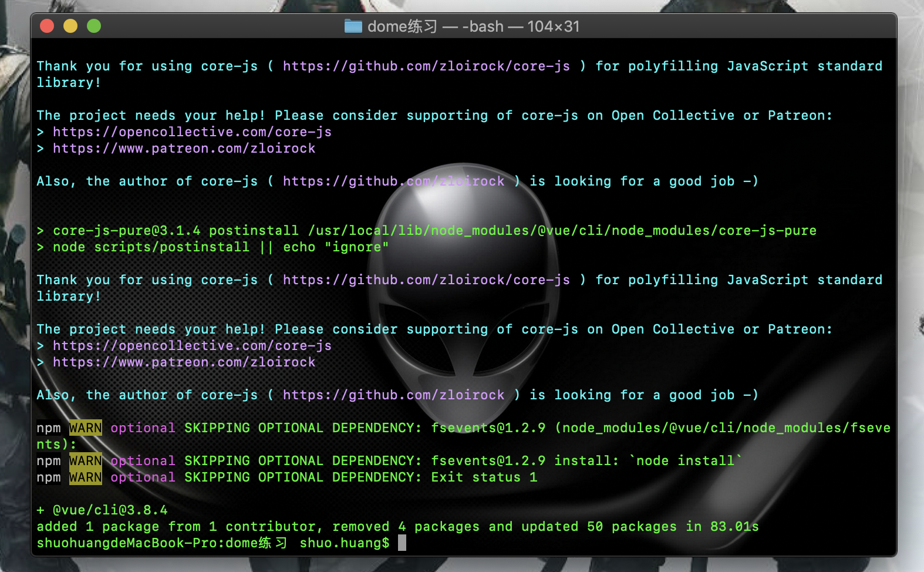Click the first "The project needs your help!" line
The height and width of the screenshot is (572, 924).
pyautogui.click(x=434, y=115)
